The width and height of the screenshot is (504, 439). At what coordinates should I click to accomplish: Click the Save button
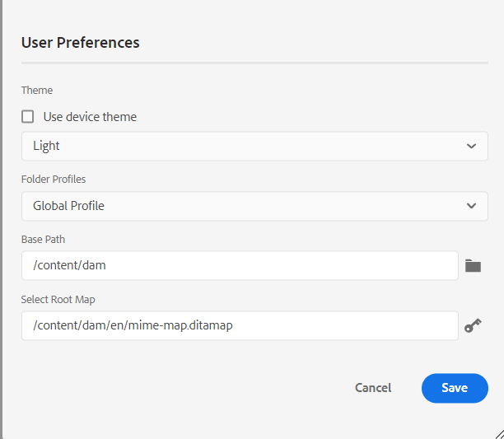(x=455, y=388)
